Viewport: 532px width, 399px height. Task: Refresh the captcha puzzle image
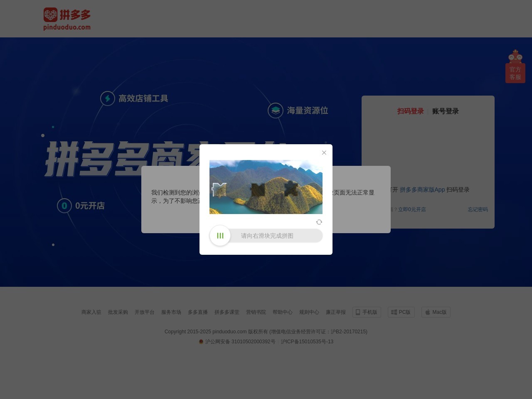[319, 222]
